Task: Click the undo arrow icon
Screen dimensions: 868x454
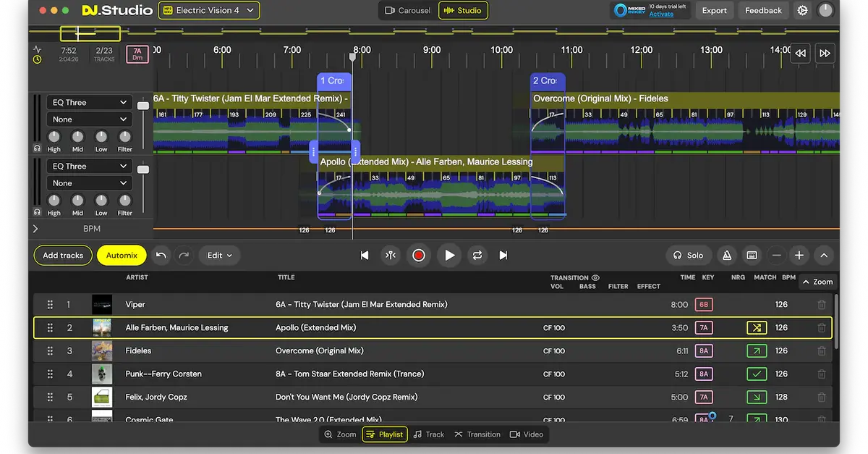Action: coord(161,255)
